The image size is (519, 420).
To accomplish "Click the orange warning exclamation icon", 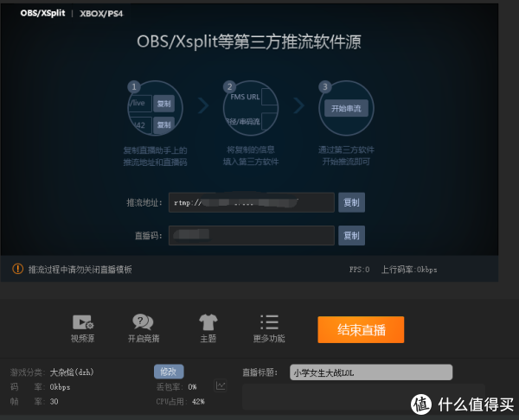I will tap(17, 269).
